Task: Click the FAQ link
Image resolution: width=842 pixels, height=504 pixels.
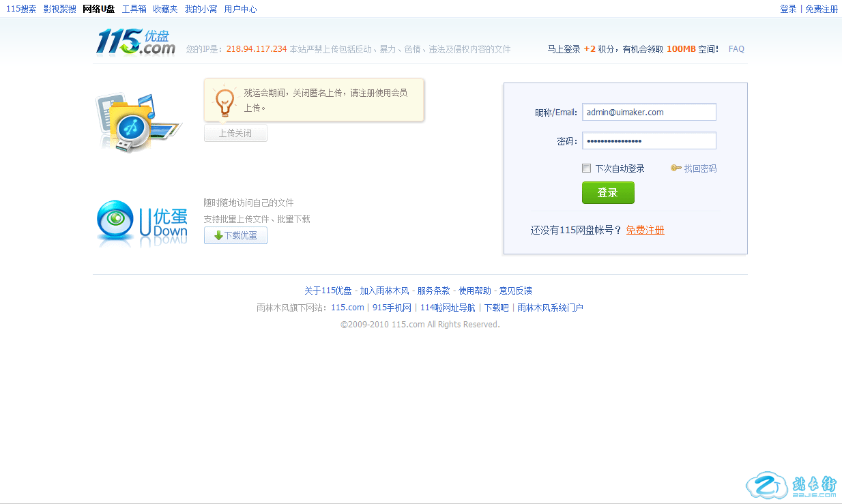Action: (736, 49)
